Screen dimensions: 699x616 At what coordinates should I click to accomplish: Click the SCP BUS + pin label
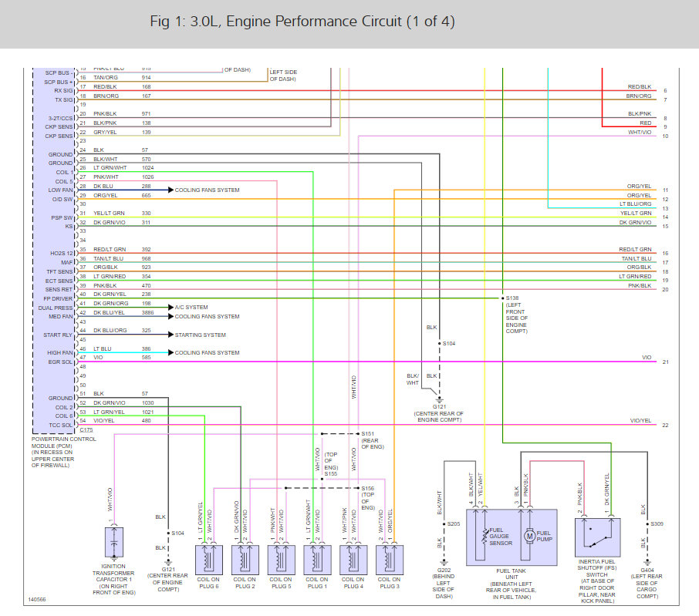point(59,82)
